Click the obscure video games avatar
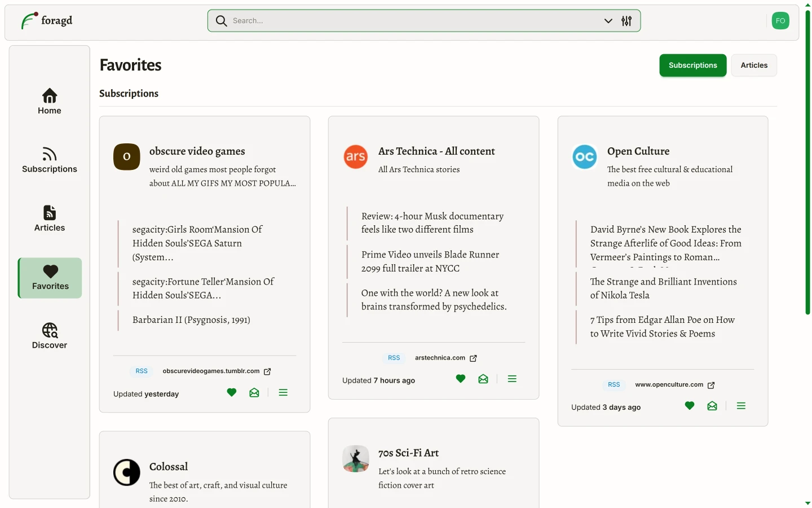 (127, 157)
